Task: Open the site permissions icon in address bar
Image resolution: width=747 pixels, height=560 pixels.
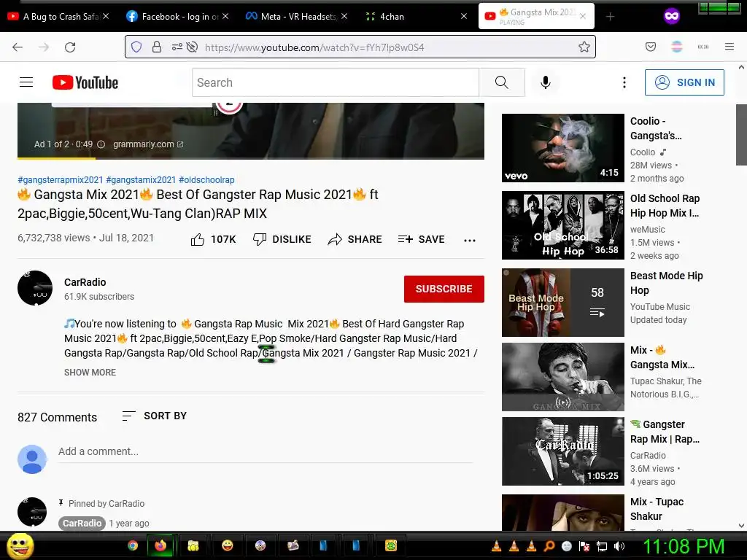Action: pos(177,47)
